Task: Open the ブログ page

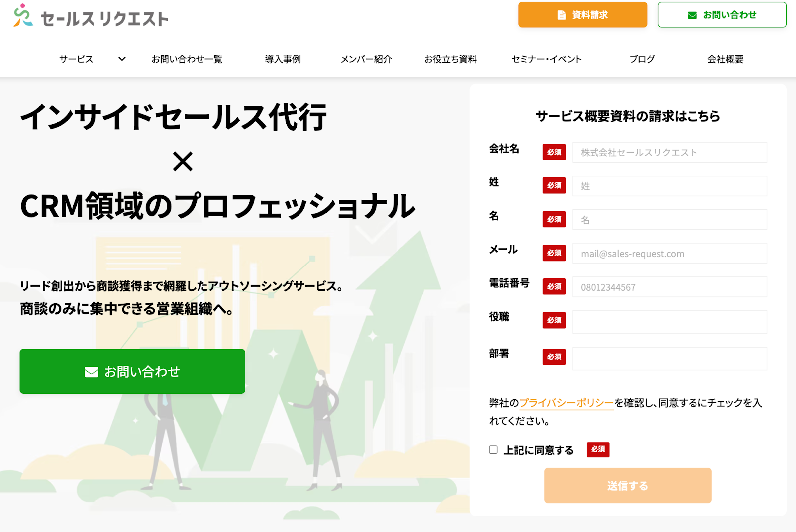Action: [x=642, y=59]
